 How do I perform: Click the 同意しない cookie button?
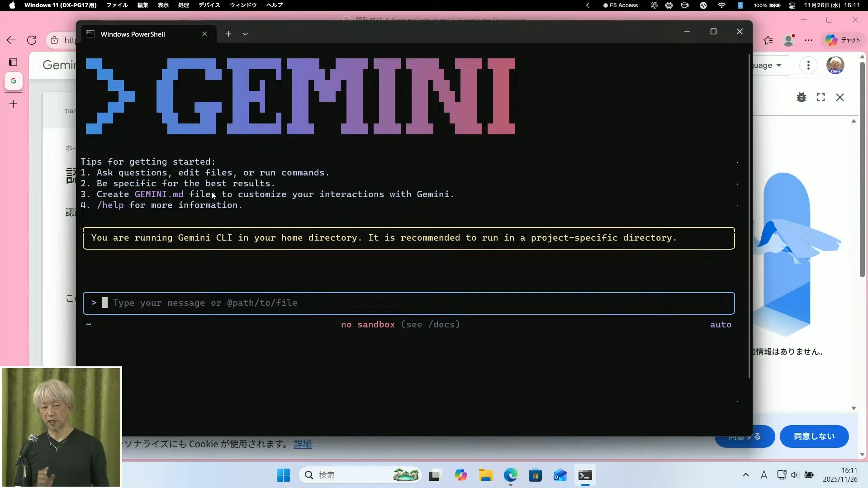click(814, 436)
